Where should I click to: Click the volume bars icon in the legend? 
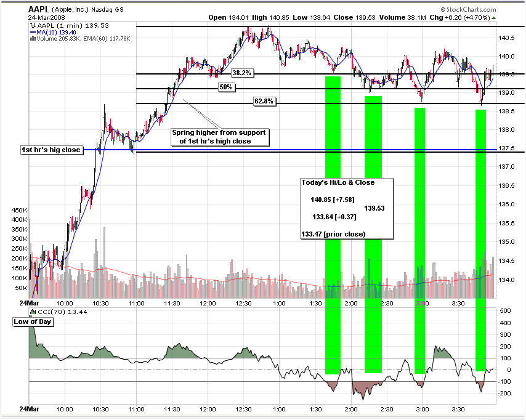33,39
